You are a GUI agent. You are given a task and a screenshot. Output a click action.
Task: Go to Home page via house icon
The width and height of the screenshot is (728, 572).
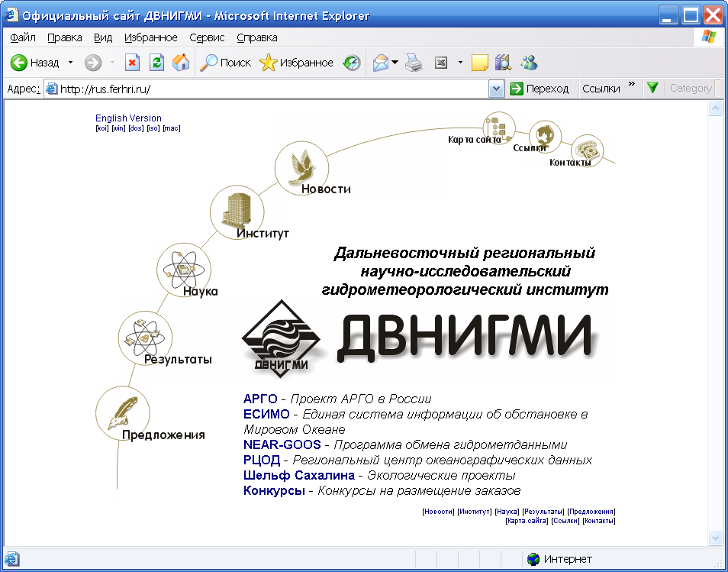point(181,63)
